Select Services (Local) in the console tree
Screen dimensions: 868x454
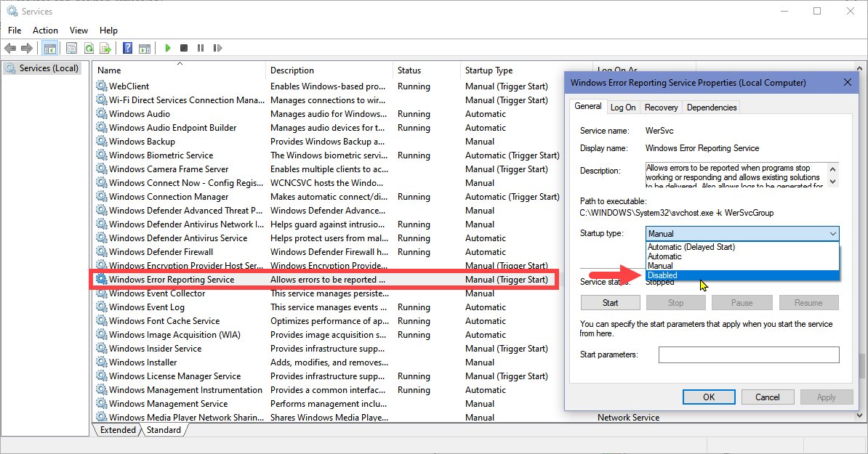[43, 68]
